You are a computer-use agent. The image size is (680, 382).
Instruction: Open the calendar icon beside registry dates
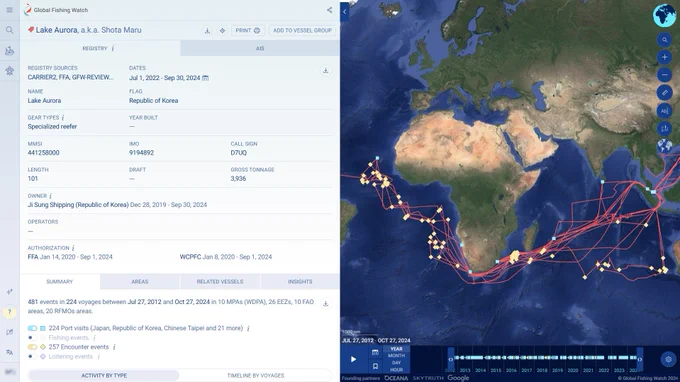[x=206, y=78]
